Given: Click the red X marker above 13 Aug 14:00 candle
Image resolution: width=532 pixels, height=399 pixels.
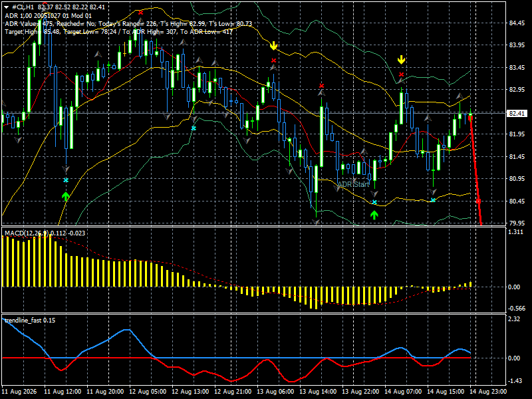Looking at the screenshot, I should tap(321, 86).
